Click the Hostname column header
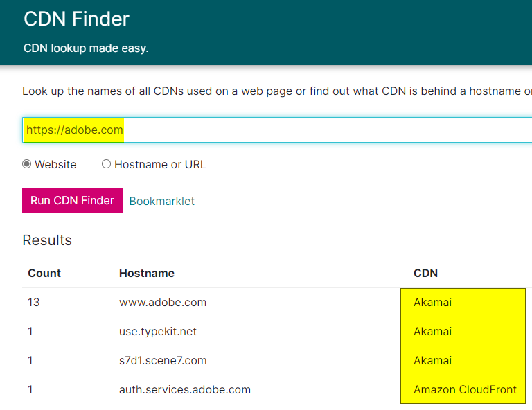This screenshot has width=532, height=410. pos(147,273)
